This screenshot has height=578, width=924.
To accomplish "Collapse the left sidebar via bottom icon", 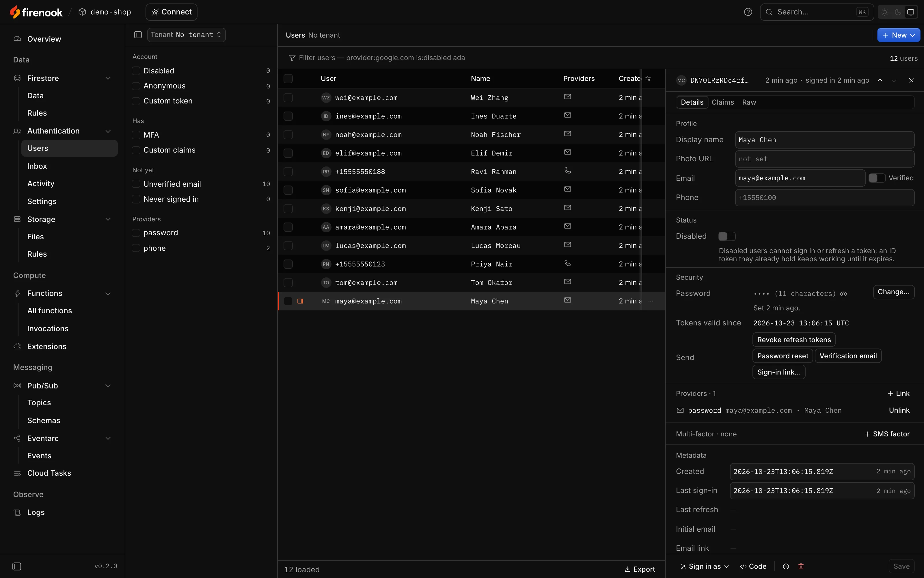I will 17,566.
